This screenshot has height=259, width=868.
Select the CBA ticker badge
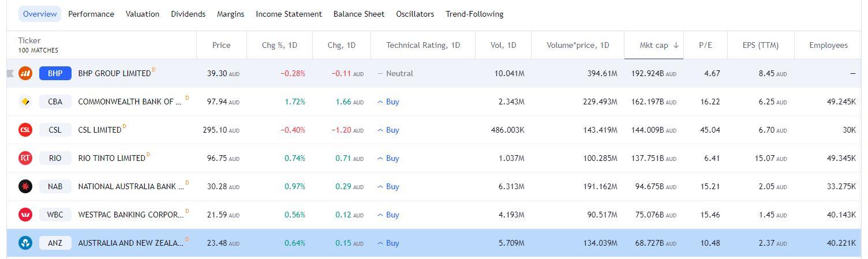pos(55,102)
